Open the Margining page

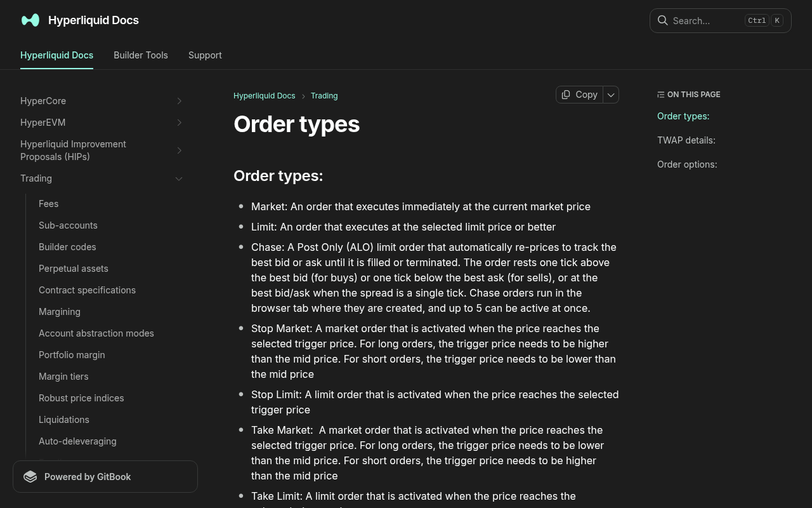pos(60,312)
